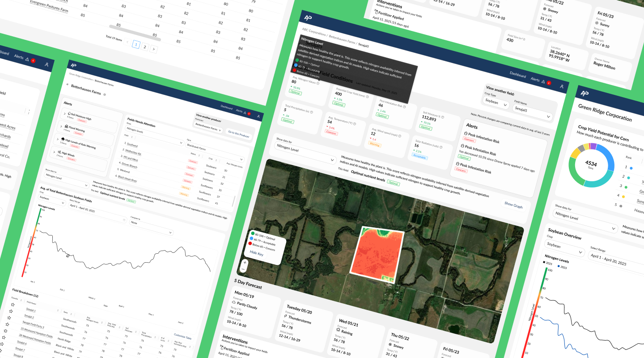Click info icon next to Total Precipitation
This screenshot has height=358, width=644.
click(x=311, y=112)
